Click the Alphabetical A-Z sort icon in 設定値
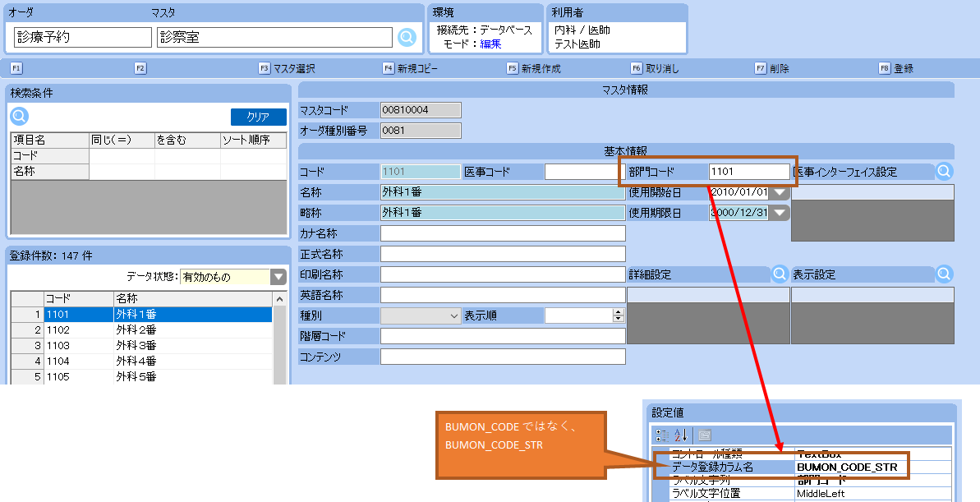The width and height of the screenshot is (980, 502). coord(681,435)
